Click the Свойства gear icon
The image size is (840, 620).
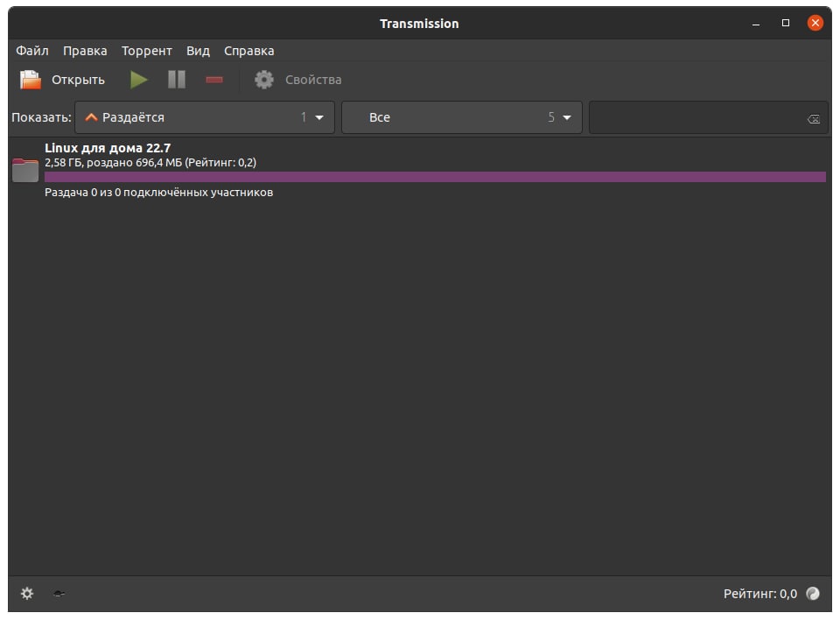[263, 80]
